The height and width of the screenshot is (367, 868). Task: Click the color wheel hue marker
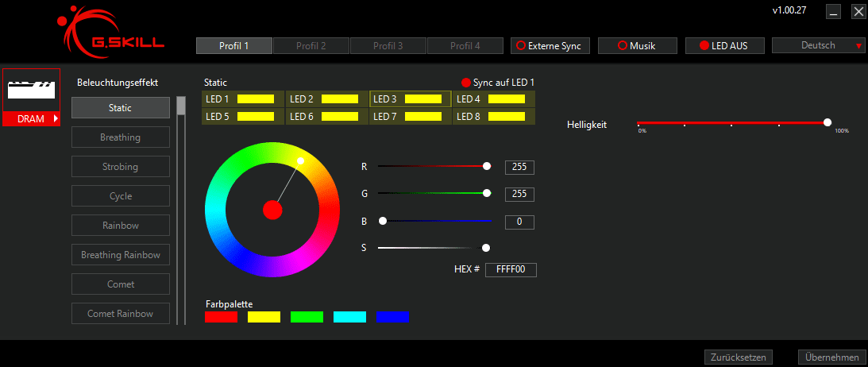coord(300,160)
